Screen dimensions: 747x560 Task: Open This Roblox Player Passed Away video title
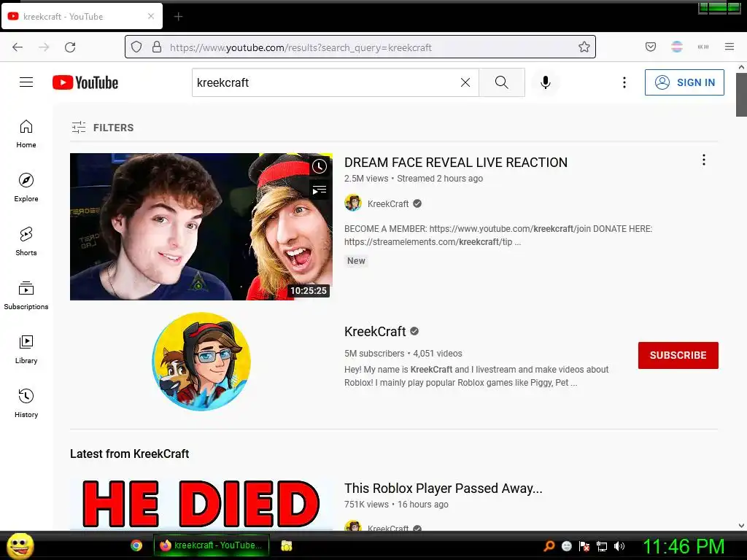[x=444, y=488]
